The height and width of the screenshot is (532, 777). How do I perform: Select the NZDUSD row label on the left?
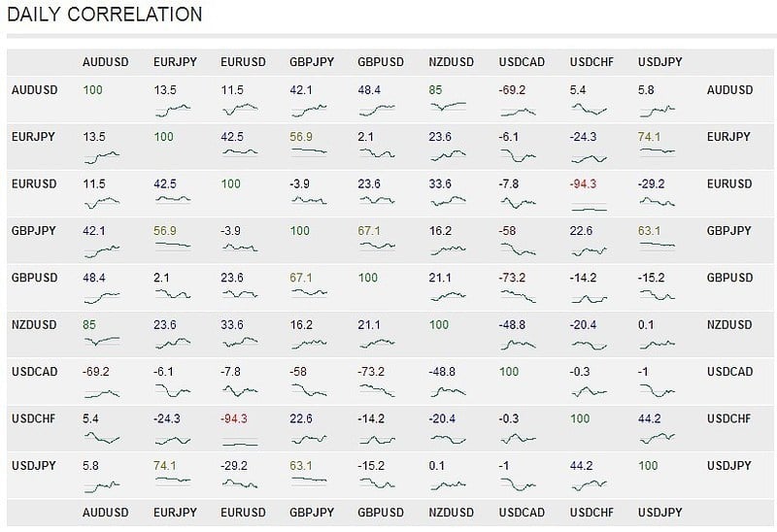[35, 324]
